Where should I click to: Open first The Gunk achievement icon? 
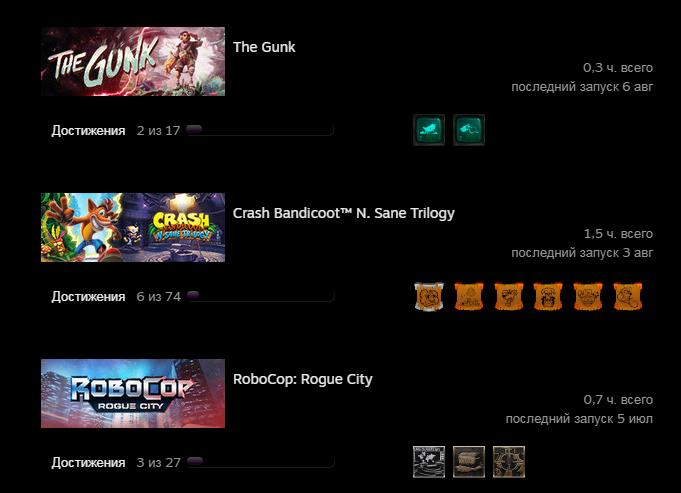[429, 130]
